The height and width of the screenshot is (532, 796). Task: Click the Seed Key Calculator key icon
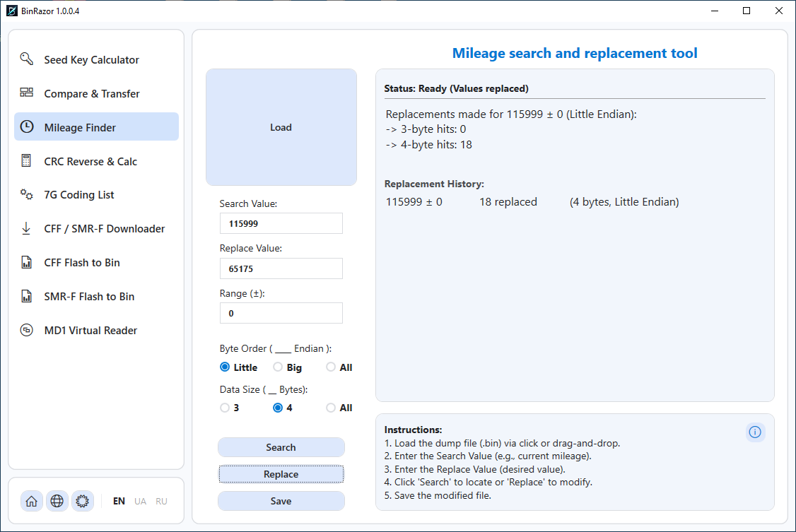pos(26,59)
